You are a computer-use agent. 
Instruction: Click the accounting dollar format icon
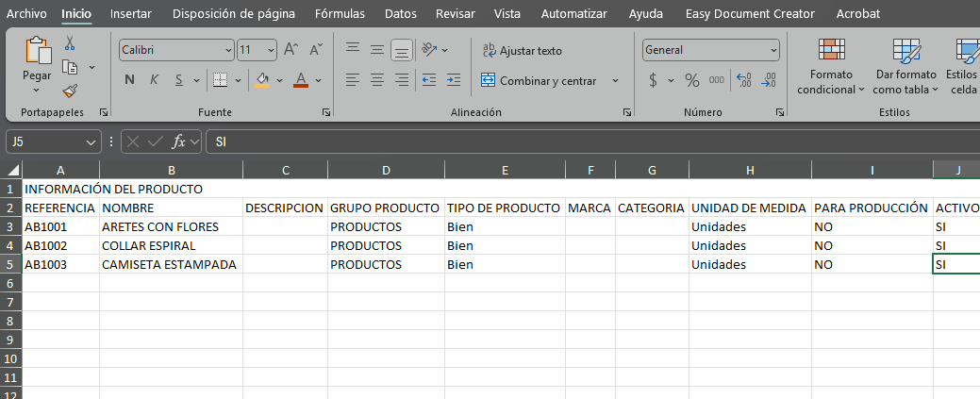coord(653,80)
